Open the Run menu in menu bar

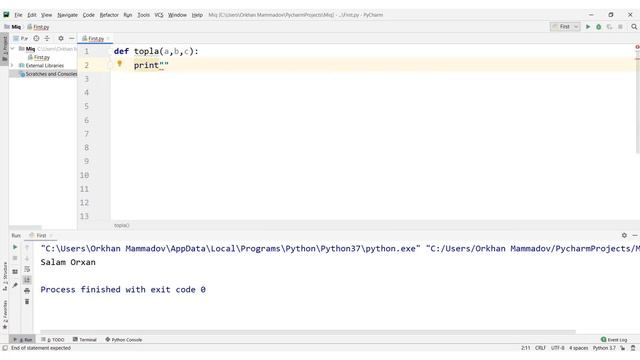[x=128, y=15]
